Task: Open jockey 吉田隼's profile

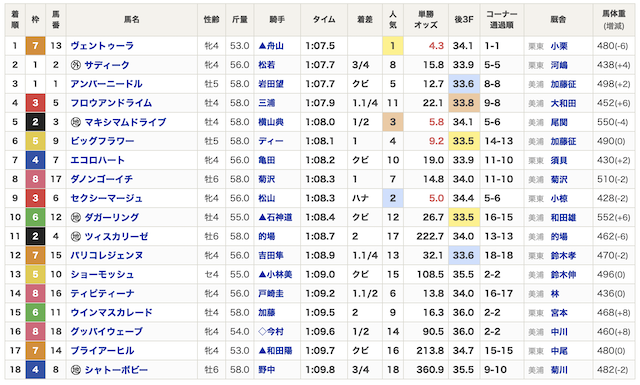Action: click(271, 256)
